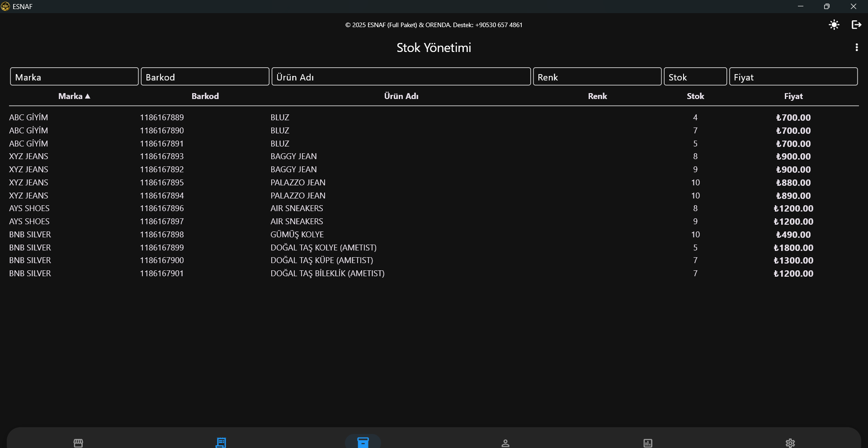The image size is (868, 448).
Task: Select the stock archive box icon
Action: click(x=363, y=442)
